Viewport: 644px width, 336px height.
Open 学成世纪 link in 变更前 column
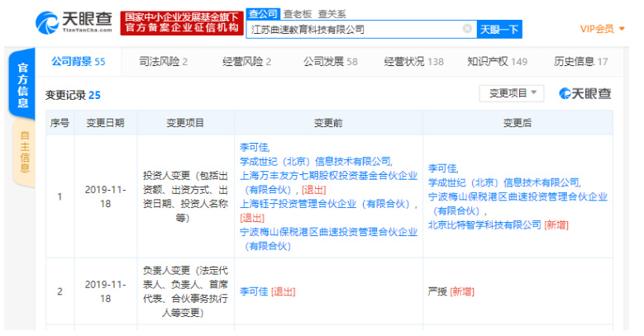click(316, 161)
